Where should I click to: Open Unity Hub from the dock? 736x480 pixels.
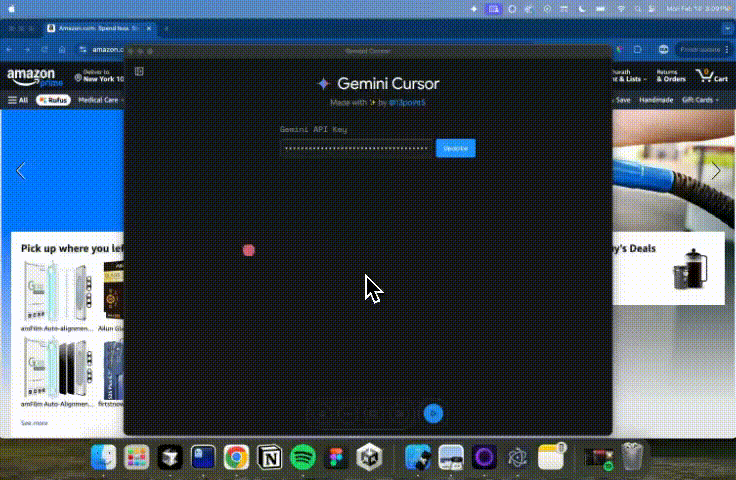[369, 457]
